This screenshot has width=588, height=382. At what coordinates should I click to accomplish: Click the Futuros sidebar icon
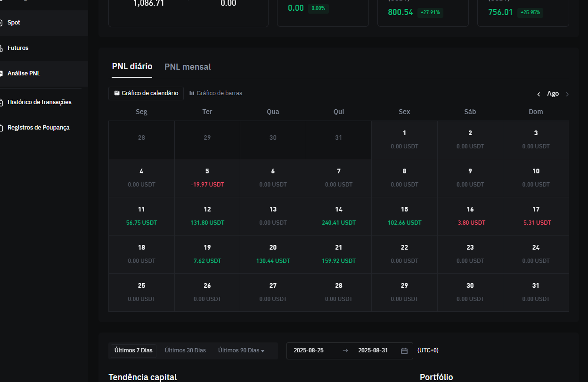1,49
